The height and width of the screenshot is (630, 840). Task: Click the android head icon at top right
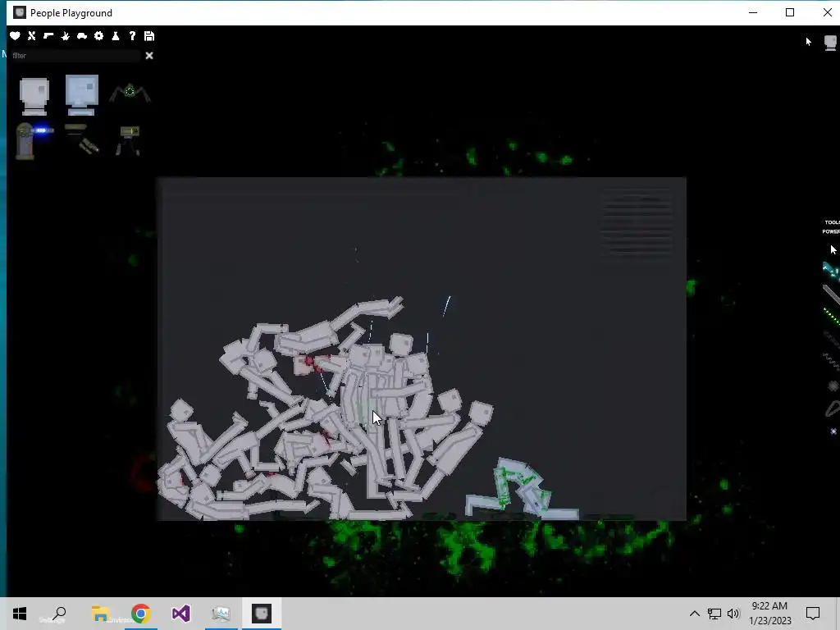pos(830,43)
